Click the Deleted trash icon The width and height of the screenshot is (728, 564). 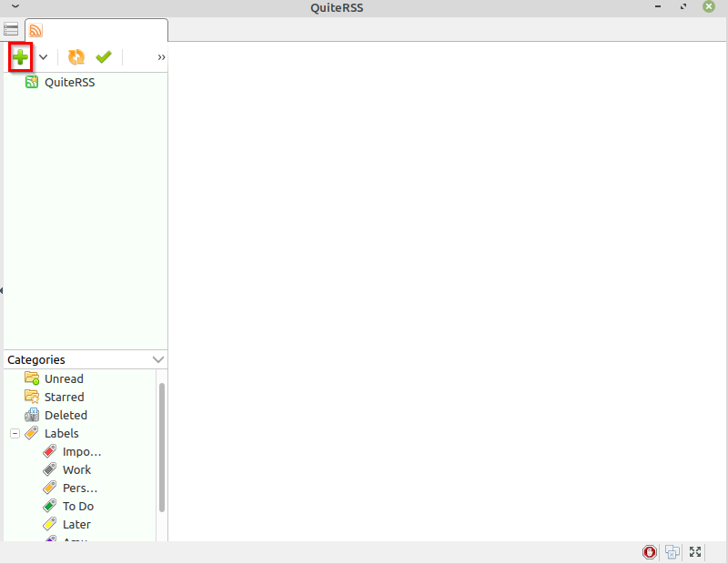(32, 415)
